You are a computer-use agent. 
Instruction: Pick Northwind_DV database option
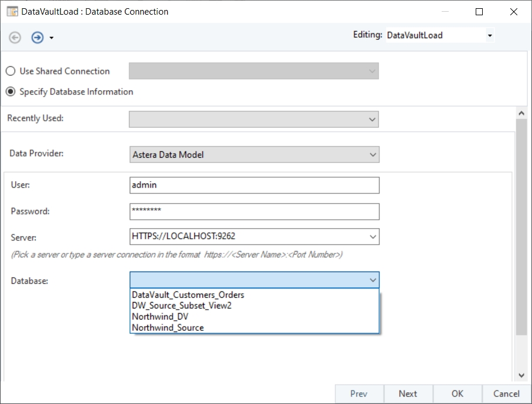[x=160, y=317]
